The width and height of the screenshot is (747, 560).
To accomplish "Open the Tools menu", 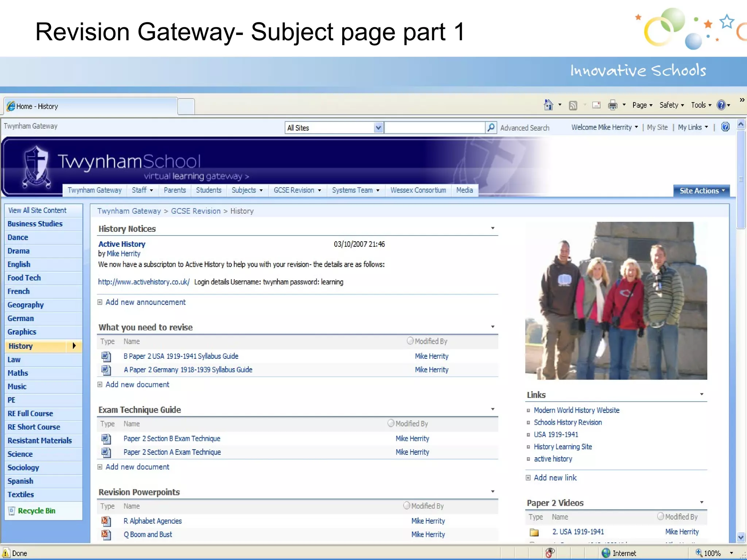I will (701, 105).
